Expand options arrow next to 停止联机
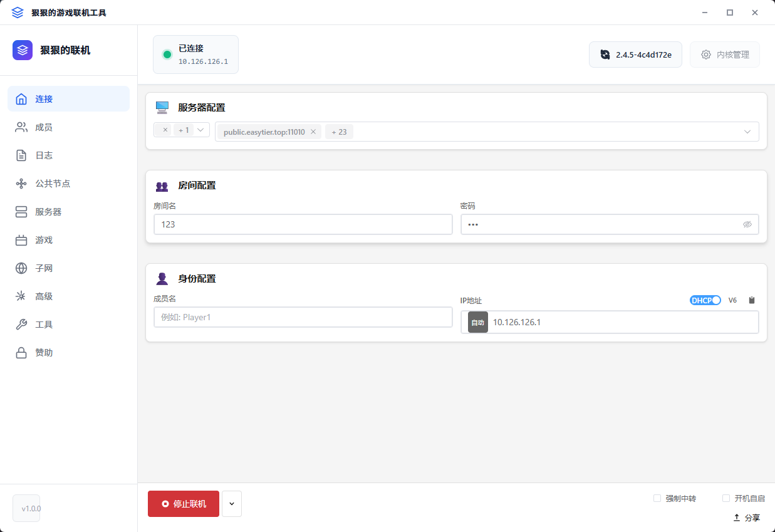The image size is (775, 532). tap(232, 504)
